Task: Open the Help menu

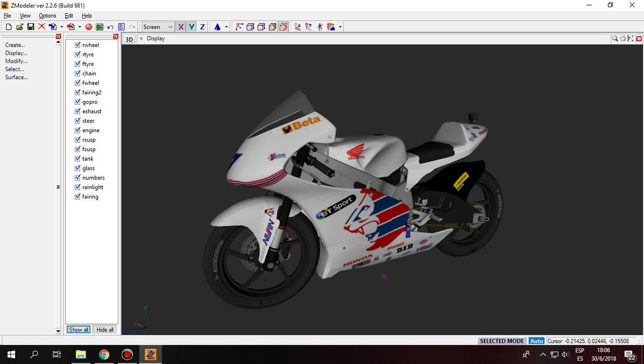Action: point(87,16)
